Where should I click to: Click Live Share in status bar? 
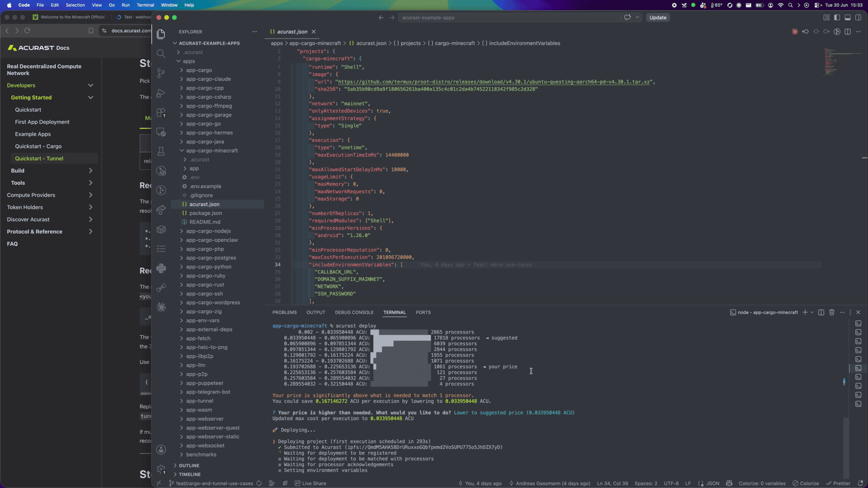310,483
